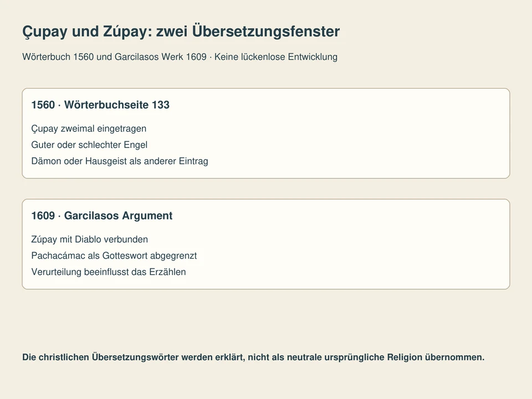Select 'Verurteilung beeinflusst das Erzählen'
The image size is (532, 399).
tap(109, 272)
